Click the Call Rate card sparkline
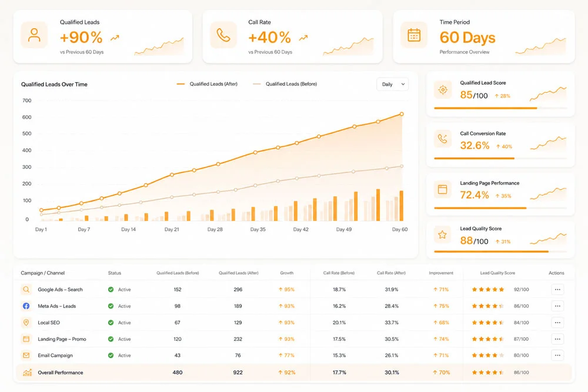Viewport: 588px width, 392px height. point(348,46)
